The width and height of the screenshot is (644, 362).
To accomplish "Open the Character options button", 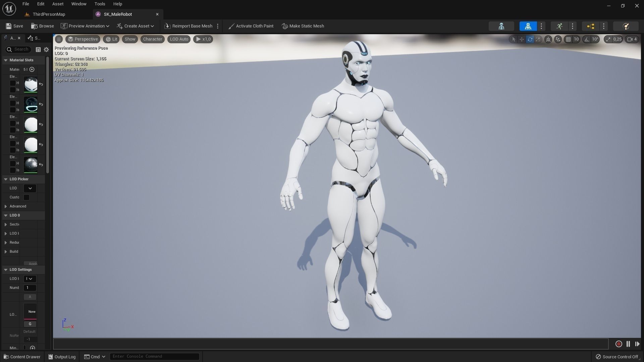I will pyautogui.click(x=153, y=39).
